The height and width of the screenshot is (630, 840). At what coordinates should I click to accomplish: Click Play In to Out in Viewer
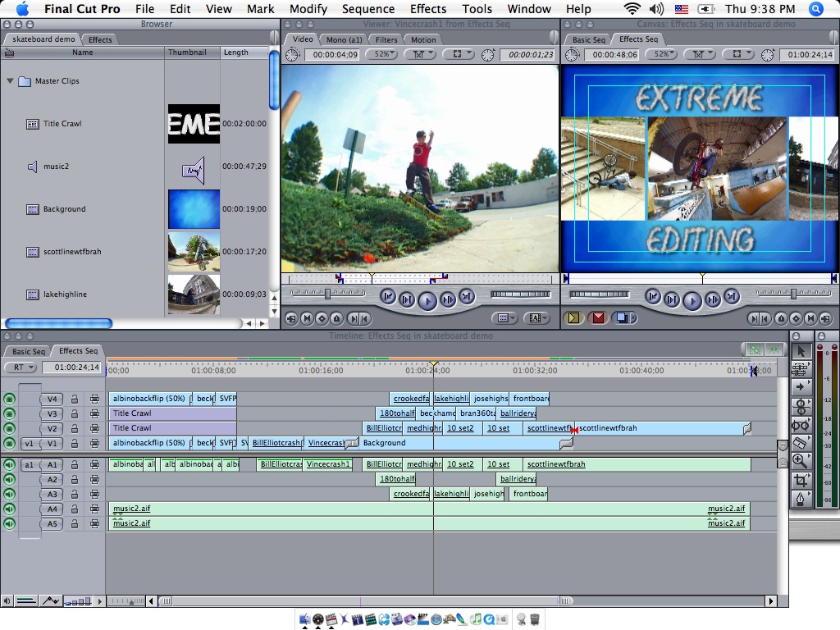[407, 299]
